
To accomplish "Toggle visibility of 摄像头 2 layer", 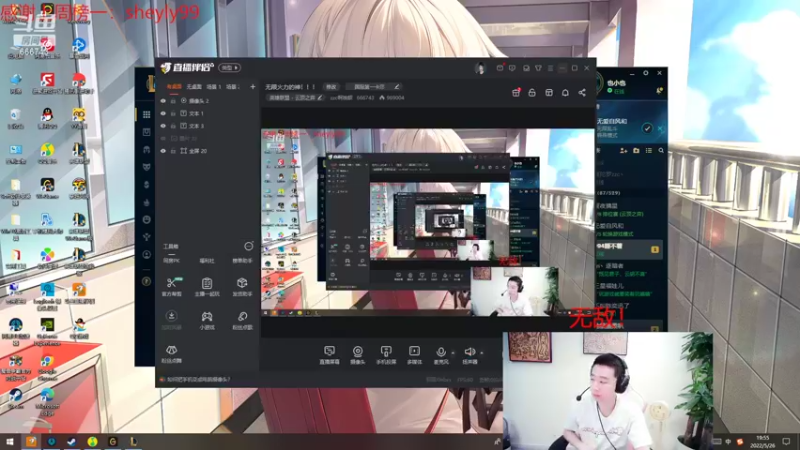I will coord(163,101).
